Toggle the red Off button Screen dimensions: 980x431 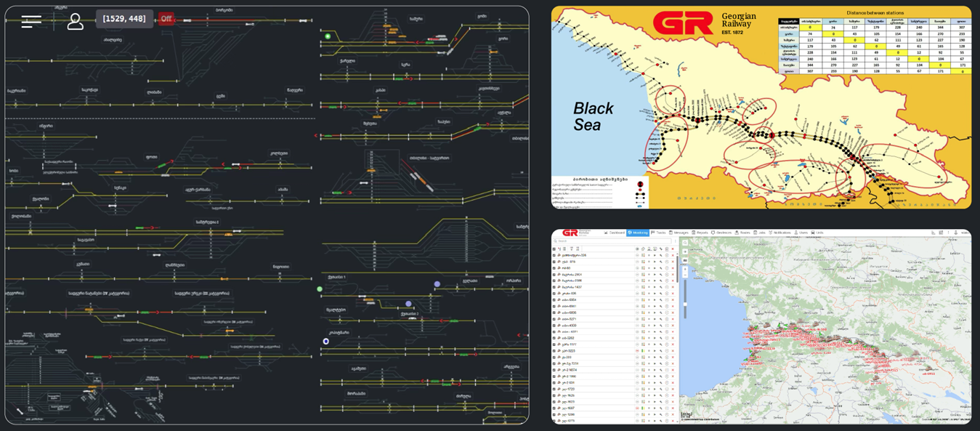[x=166, y=19]
